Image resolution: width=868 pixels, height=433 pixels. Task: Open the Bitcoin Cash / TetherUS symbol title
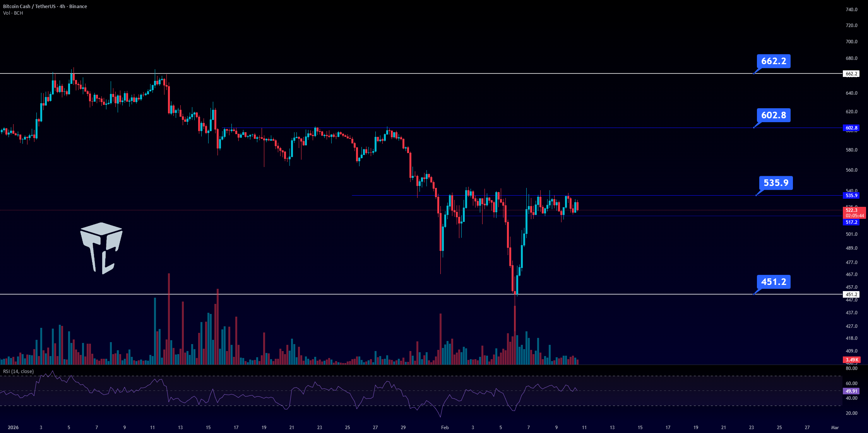pos(45,6)
